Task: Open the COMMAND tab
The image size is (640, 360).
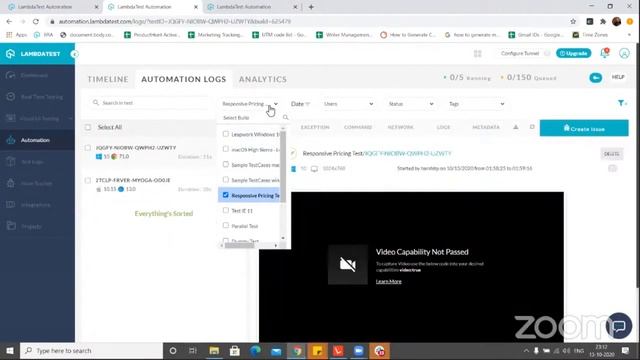Action: 358,127
